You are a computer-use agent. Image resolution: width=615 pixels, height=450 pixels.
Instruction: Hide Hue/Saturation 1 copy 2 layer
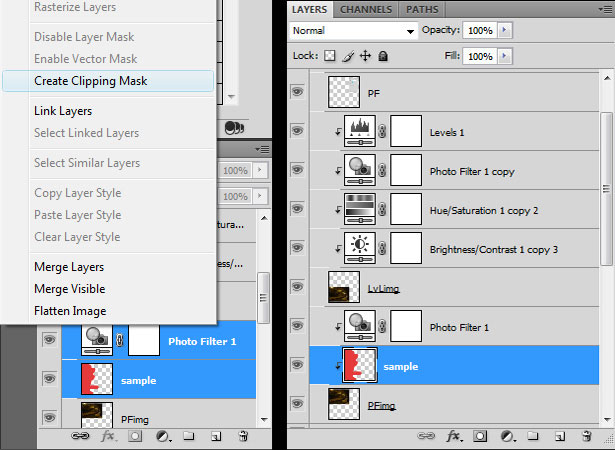(297, 208)
